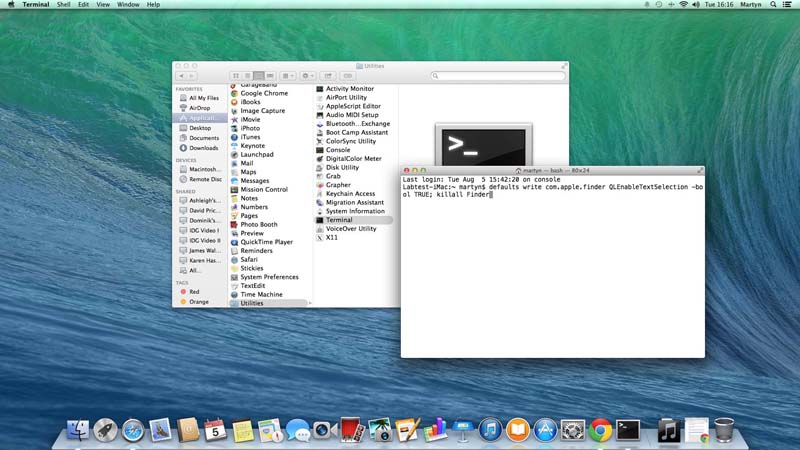
Task: Select Activity Monitor in Utilities list
Action: [x=349, y=89]
